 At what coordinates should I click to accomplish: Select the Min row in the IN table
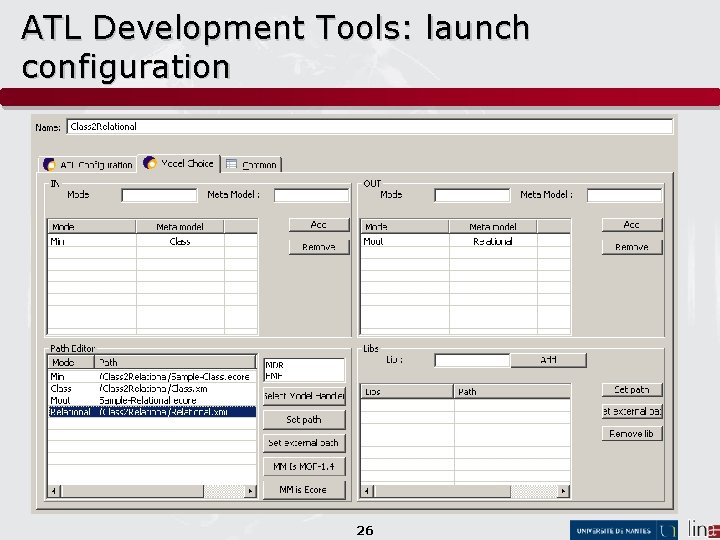point(152,241)
